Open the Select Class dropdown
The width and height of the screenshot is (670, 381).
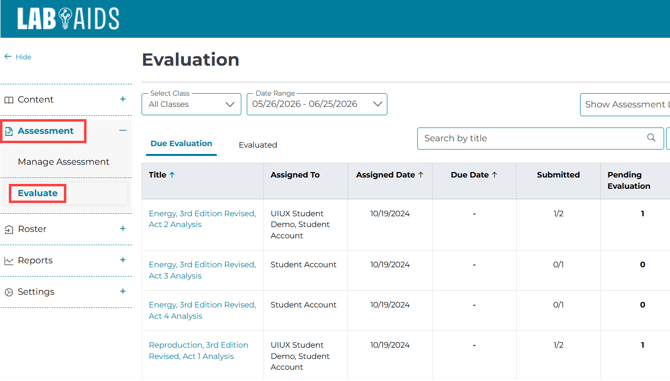tap(191, 104)
